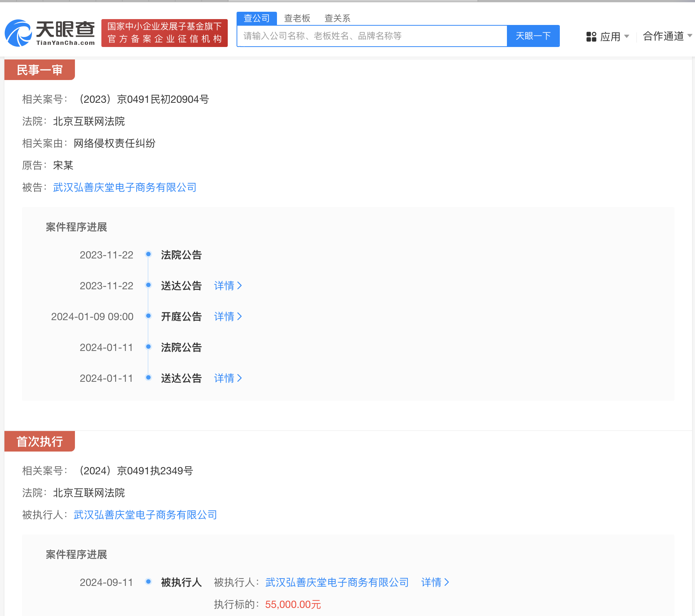Open defendant link 武汉弘善庆堂电子商务有限公司
This screenshot has width=695, height=616.
[x=125, y=187]
